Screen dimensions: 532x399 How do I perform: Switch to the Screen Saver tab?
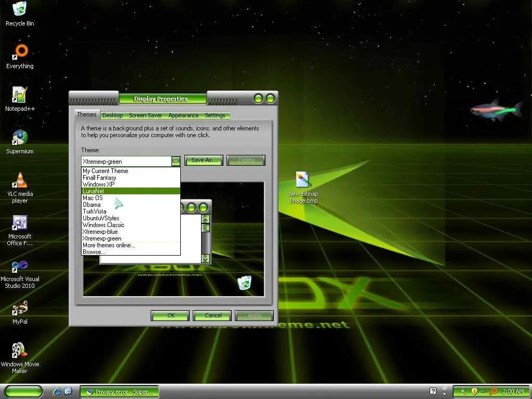point(145,115)
